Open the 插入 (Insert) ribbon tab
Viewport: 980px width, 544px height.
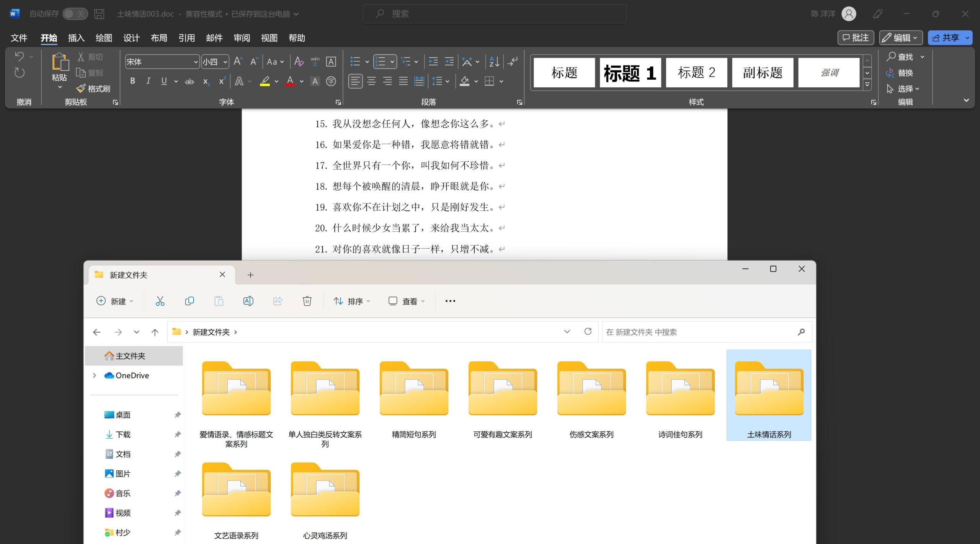[76, 38]
